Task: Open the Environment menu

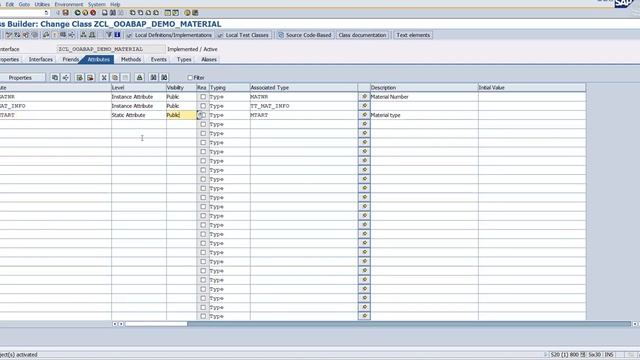Action: point(69,4)
